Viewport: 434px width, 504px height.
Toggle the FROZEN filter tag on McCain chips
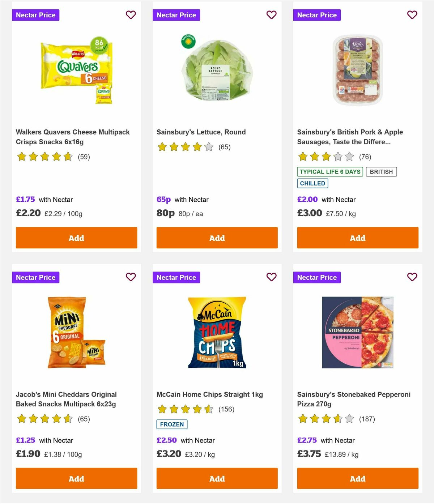[x=172, y=424]
